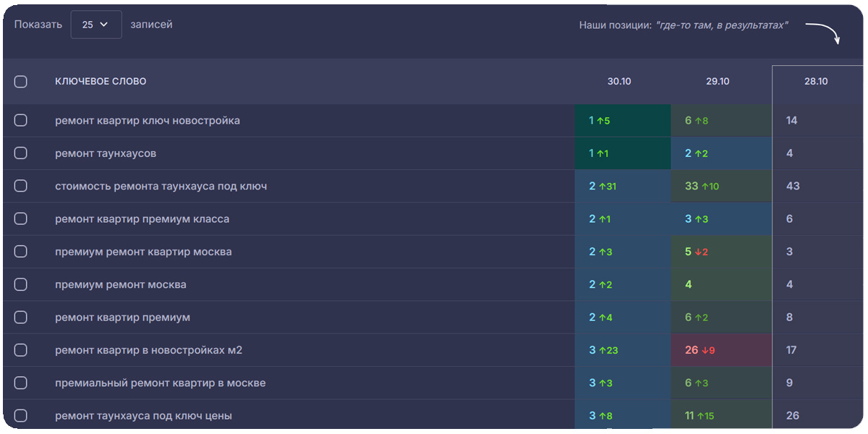The image size is (868, 434).
Task: Click 29.10 position '6 ↑8' cell
Action: pyautogui.click(x=721, y=120)
